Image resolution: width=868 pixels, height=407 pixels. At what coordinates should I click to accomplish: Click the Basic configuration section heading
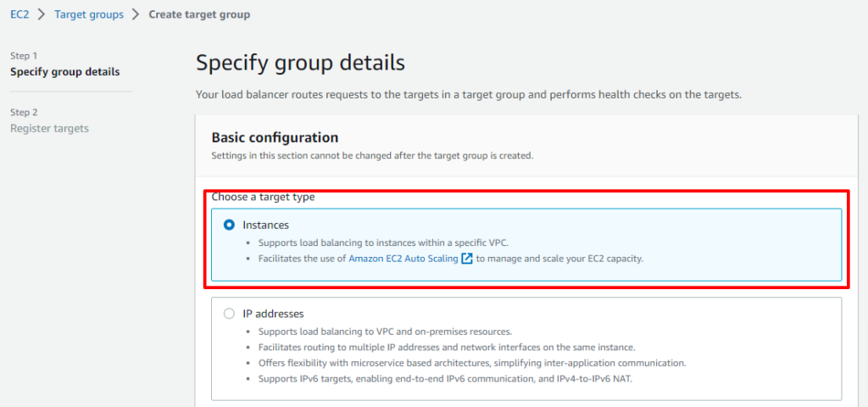coord(275,137)
